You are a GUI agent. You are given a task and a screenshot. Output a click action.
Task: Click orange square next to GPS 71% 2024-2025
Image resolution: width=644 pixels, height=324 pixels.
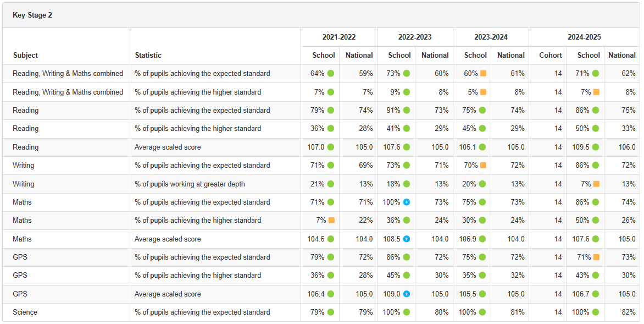point(596,257)
